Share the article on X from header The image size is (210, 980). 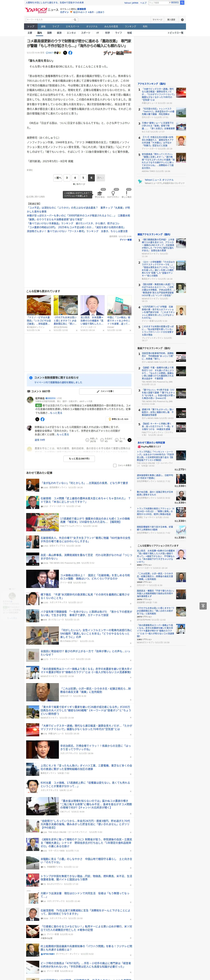[x=65, y=53]
